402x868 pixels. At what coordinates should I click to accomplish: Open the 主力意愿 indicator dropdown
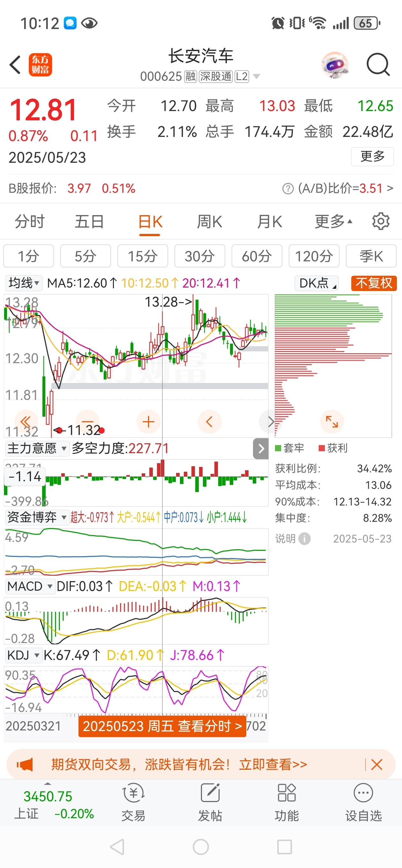37,448
